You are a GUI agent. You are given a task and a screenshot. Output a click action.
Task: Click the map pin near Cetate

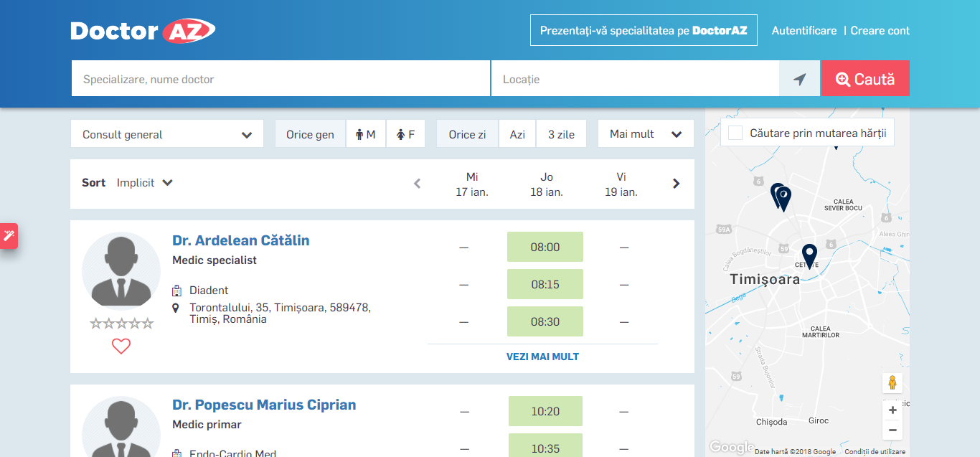(x=809, y=255)
